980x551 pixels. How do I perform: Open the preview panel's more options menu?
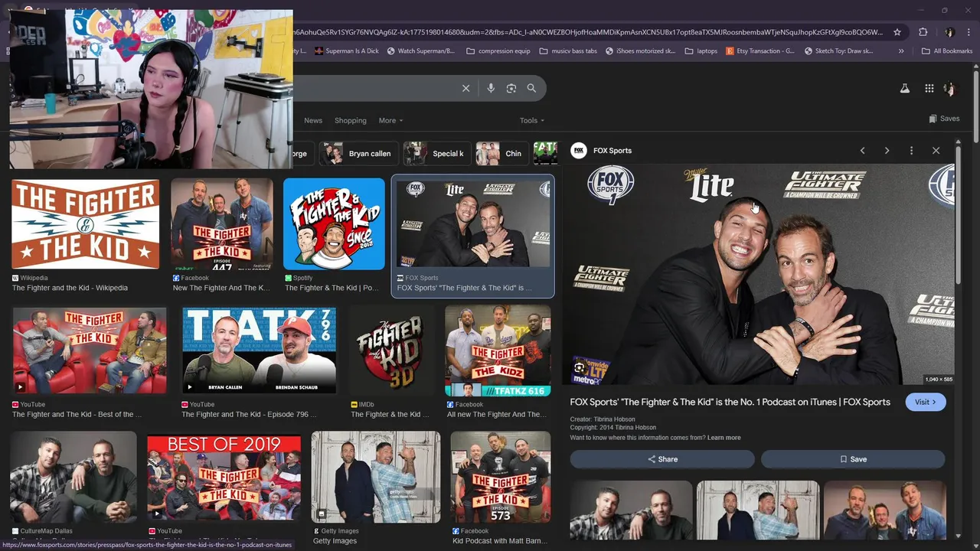[911, 151]
